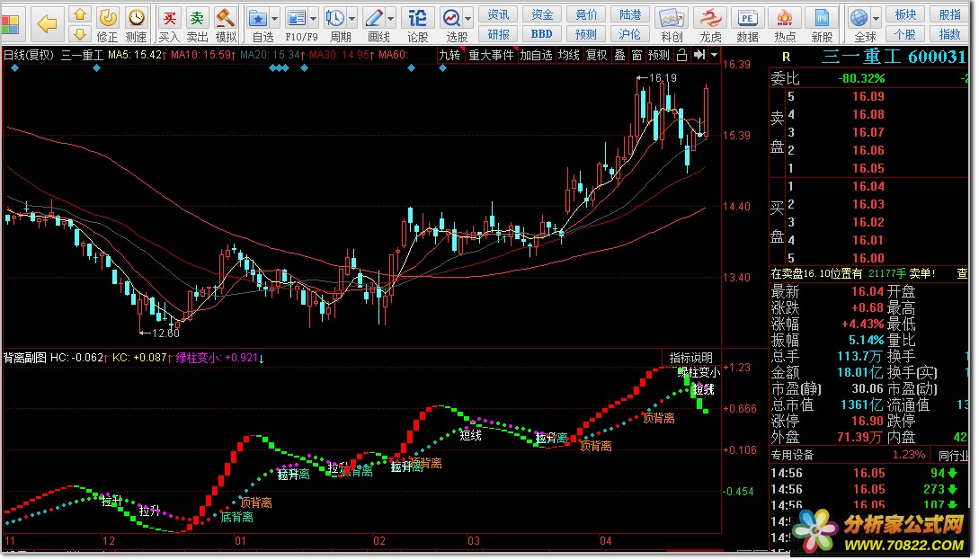The height and width of the screenshot is (560, 979).
Task: Click the R marker beside stock name
Action: (786, 57)
